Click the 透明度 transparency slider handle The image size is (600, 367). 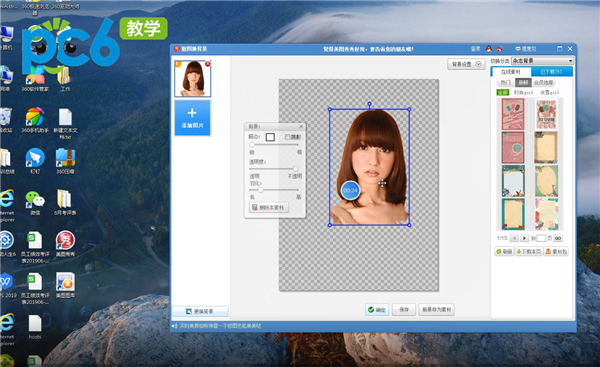point(295,169)
